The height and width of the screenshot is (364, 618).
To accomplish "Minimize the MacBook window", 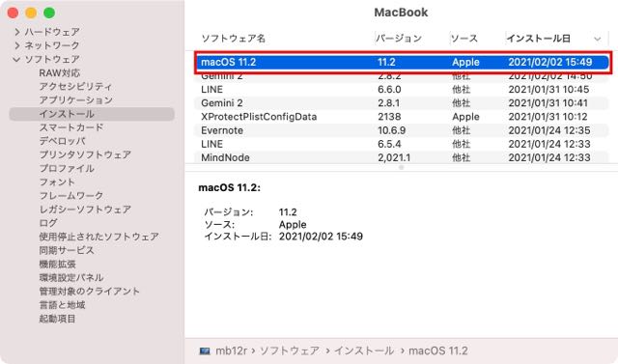I will coord(31,13).
